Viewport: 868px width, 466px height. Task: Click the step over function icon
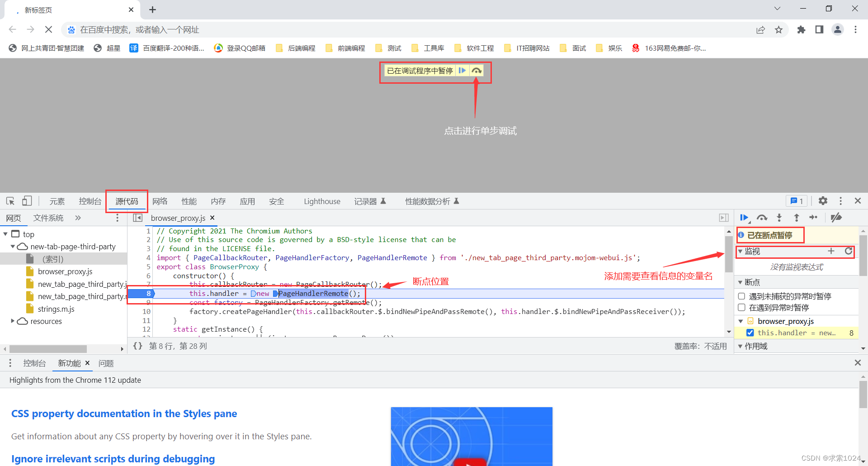pyautogui.click(x=762, y=218)
